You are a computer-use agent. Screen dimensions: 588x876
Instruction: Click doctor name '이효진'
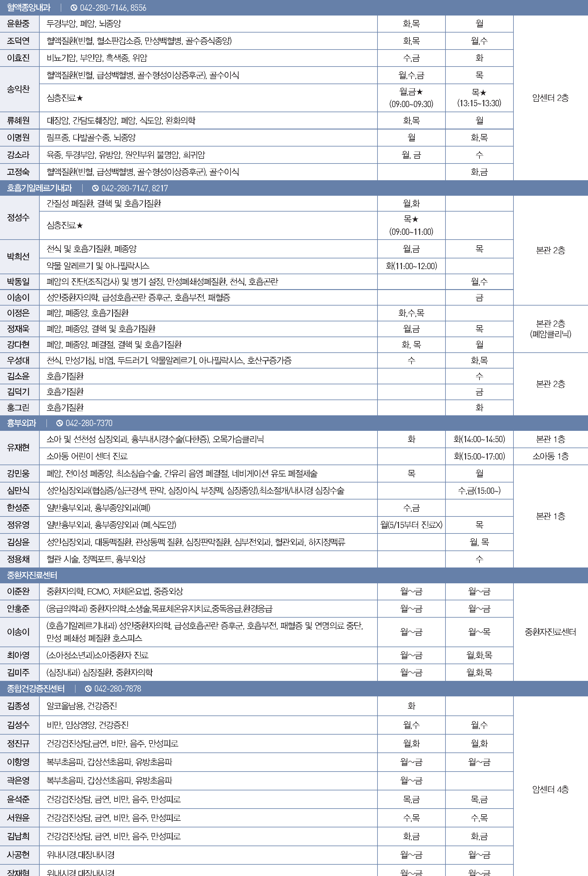point(18,58)
